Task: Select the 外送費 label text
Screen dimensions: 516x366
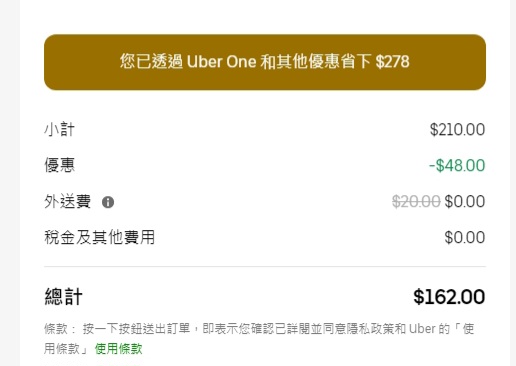Action: (67, 202)
